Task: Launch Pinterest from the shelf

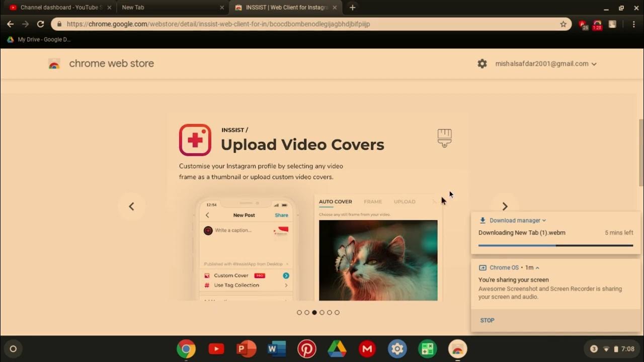Action: pyautogui.click(x=307, y=349)
